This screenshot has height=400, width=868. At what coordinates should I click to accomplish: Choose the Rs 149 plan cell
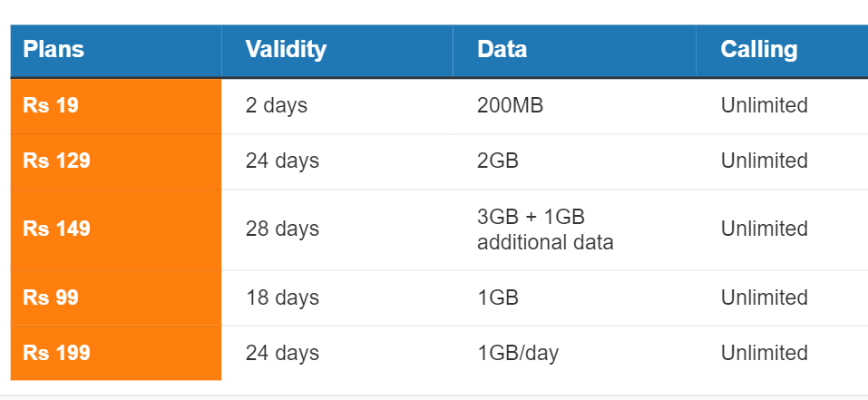[56, 229]
